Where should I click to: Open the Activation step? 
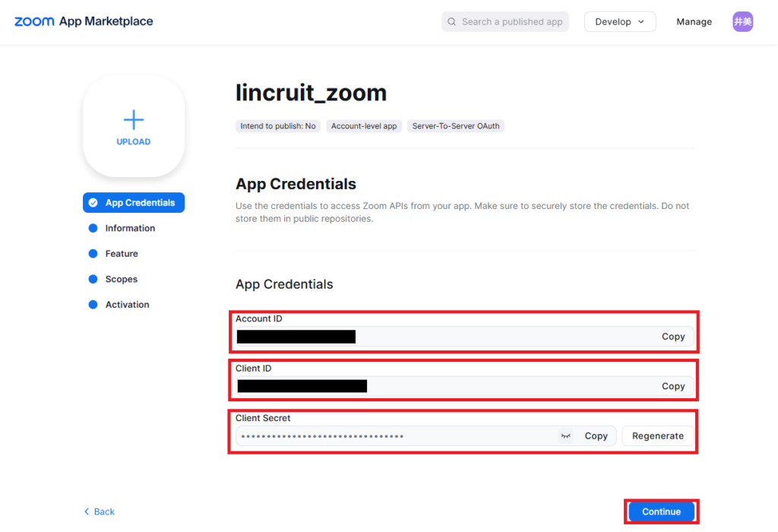click(x=127, y=305)
